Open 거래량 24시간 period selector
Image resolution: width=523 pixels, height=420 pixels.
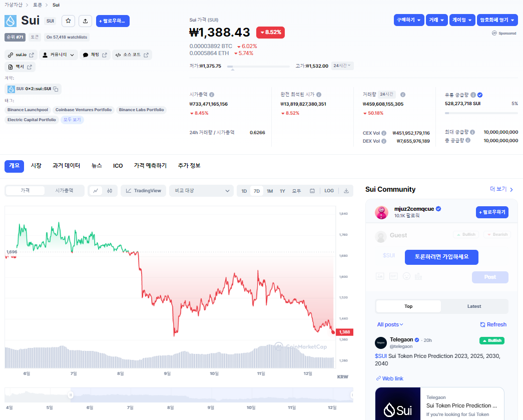tap(386, 95)
